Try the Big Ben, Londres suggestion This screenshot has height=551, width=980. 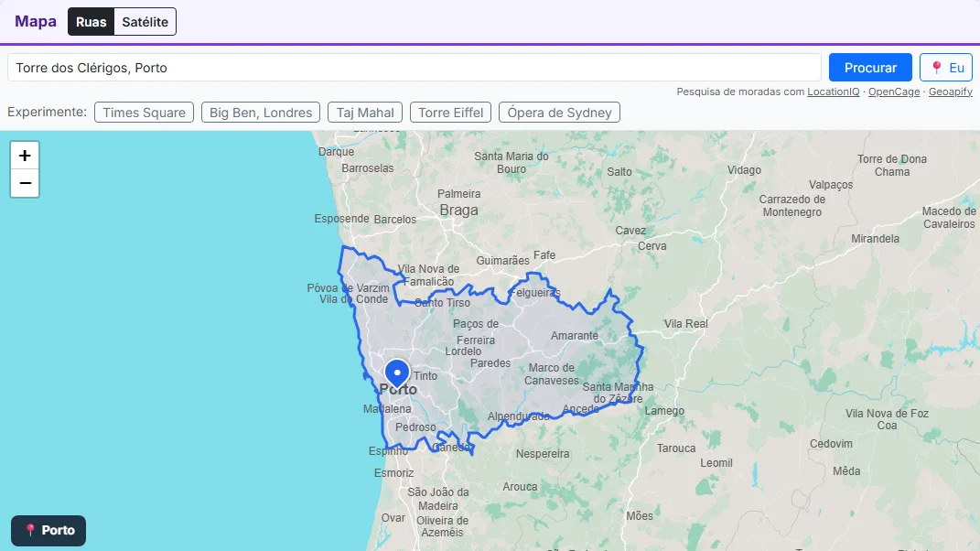pos(261,113)
